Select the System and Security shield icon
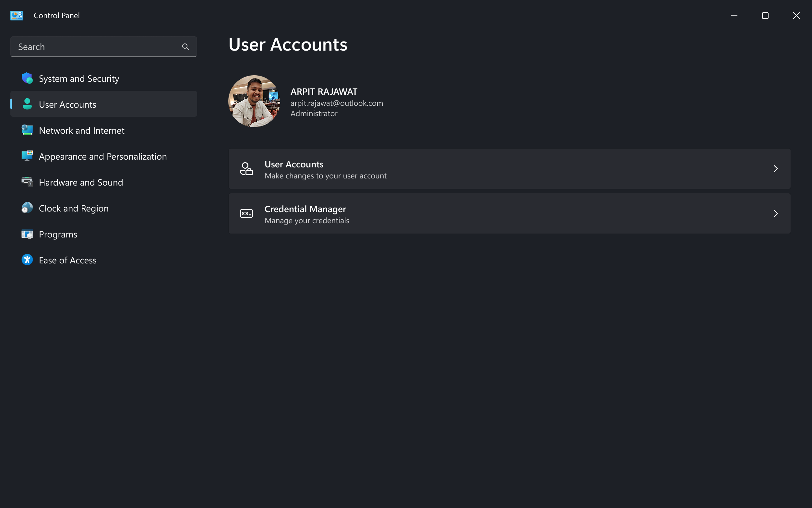Screen dimensions: 812x508 click(x=27, y=78)
